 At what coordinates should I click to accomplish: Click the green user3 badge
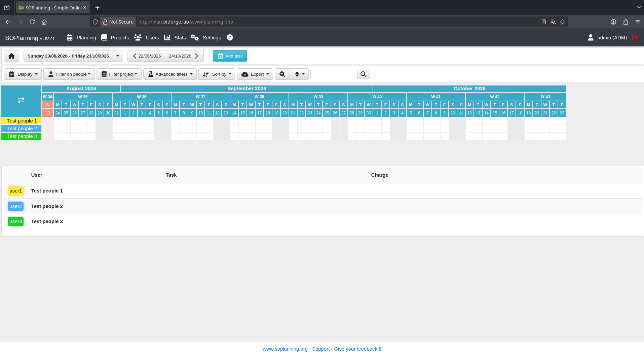[x=15, y=221]
